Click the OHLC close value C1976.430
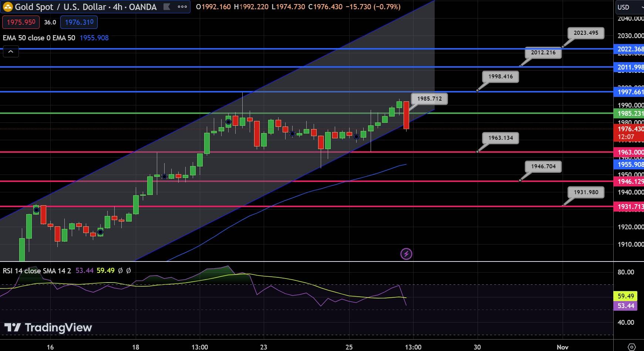This screenshot has height=351, width=644. click(326, 7)
